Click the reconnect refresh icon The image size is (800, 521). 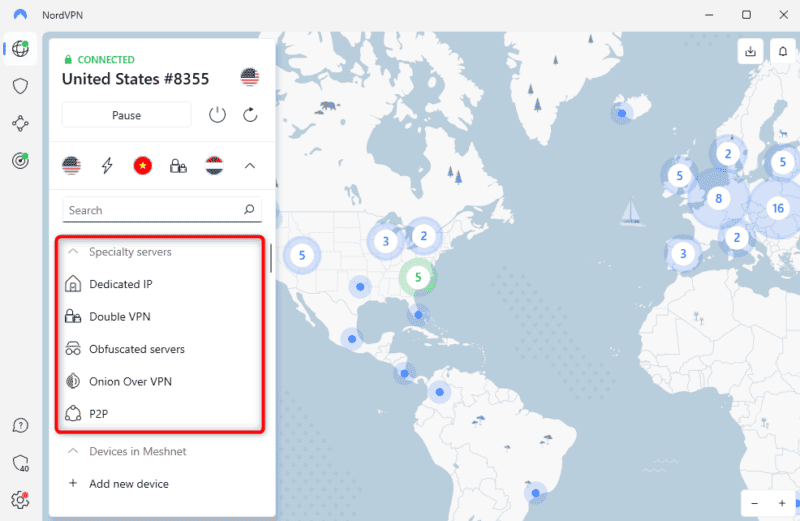point(250,115)
